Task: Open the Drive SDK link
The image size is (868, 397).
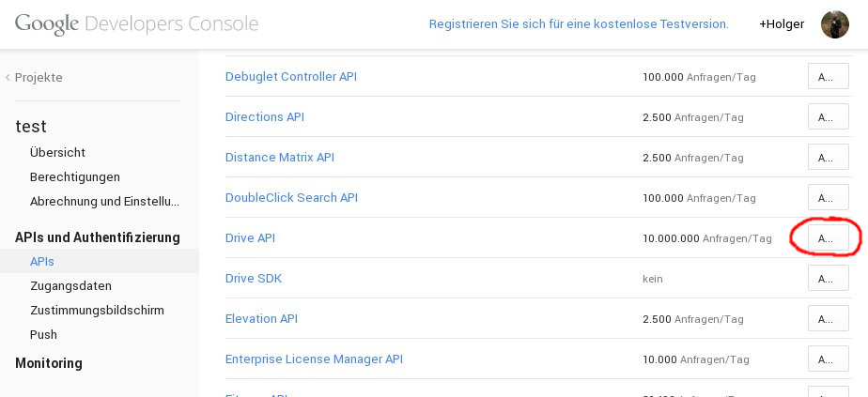Action: point(254,278)
